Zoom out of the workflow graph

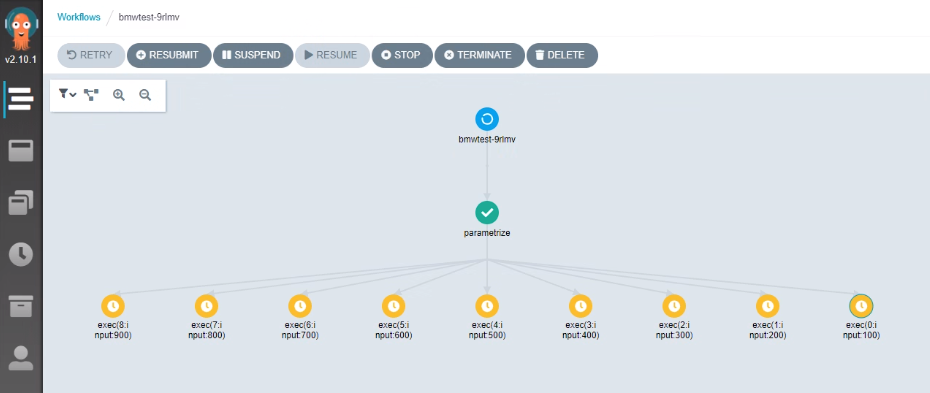tap(145, 95)
